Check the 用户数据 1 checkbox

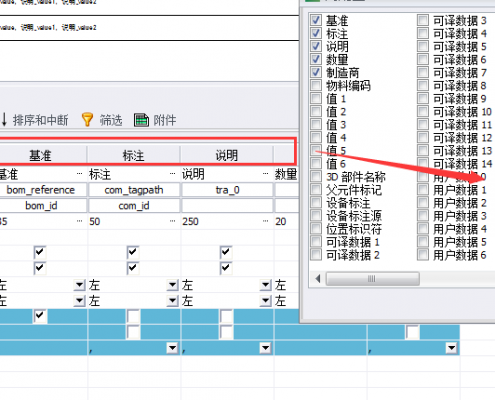(423, 190)
